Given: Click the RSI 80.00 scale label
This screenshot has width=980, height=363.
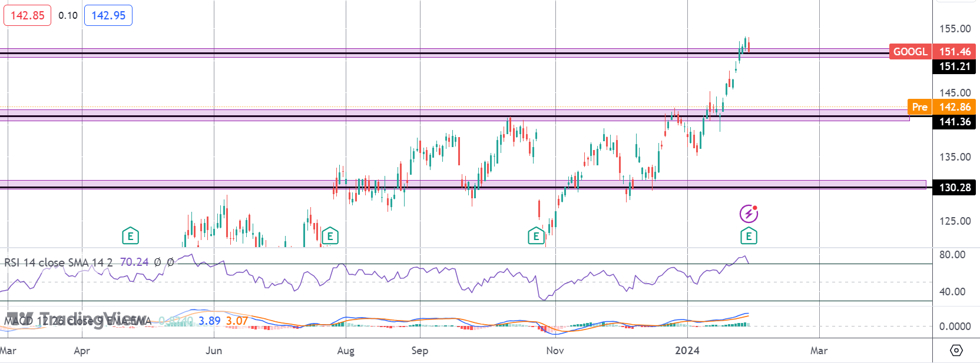Looking at the screenshot, I should [x=952, y=255].
